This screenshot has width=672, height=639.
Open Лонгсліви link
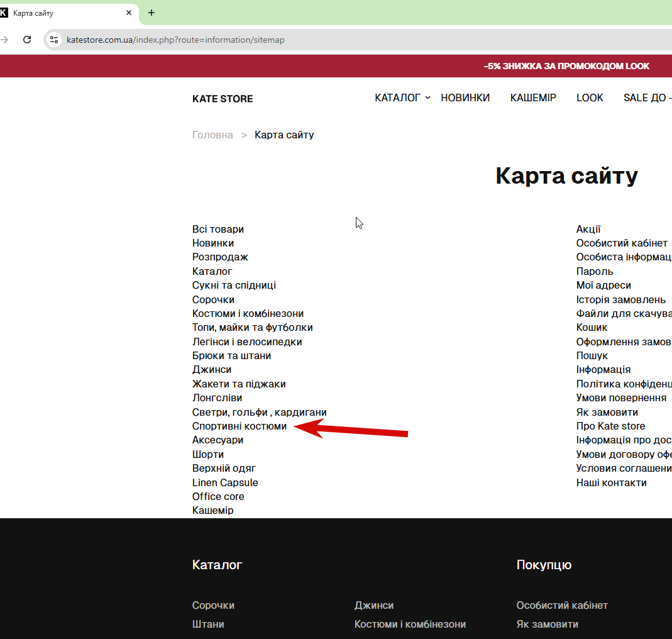(x=217, y=398)
